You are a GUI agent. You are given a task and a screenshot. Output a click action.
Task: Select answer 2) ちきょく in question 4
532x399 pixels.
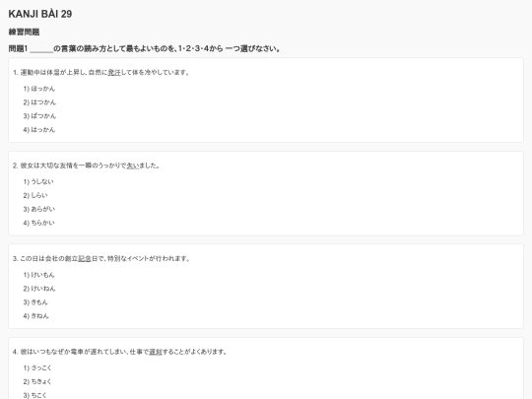[37, 381]
